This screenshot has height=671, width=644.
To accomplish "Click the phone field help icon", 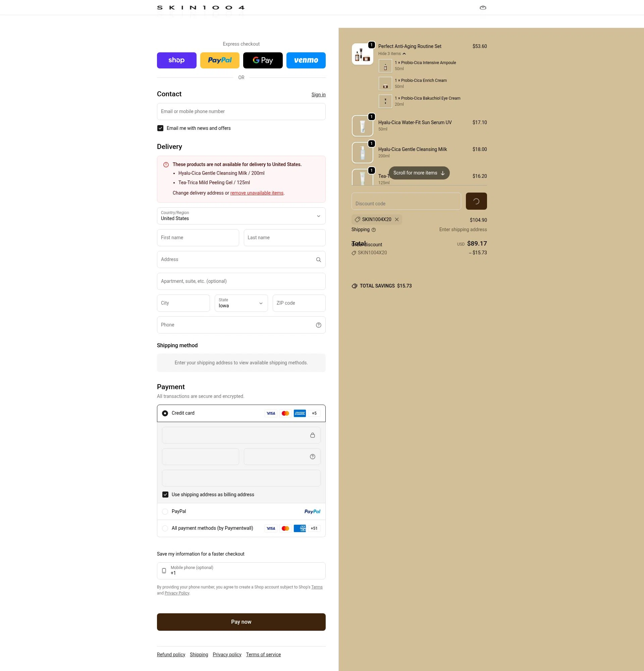I will pyautogui.click(x=318, y=325).
